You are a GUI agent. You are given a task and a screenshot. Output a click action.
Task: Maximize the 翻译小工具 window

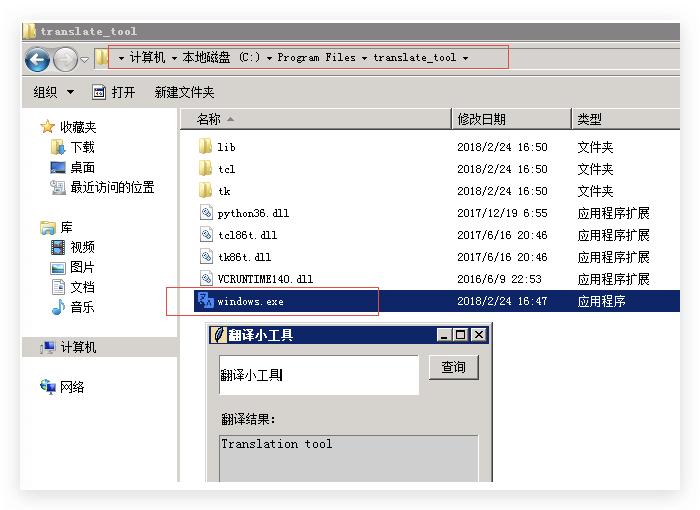click(x=461, y=334)
